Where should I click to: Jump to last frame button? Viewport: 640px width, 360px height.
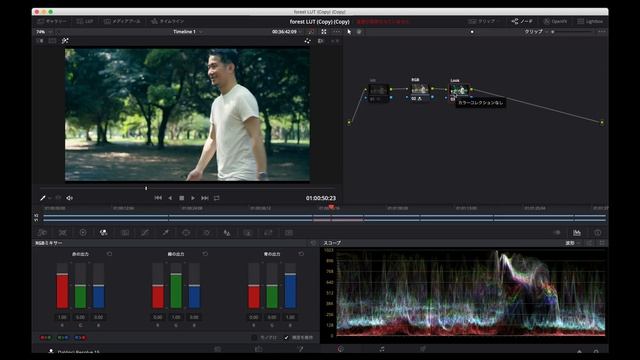[x=205, y=198]
